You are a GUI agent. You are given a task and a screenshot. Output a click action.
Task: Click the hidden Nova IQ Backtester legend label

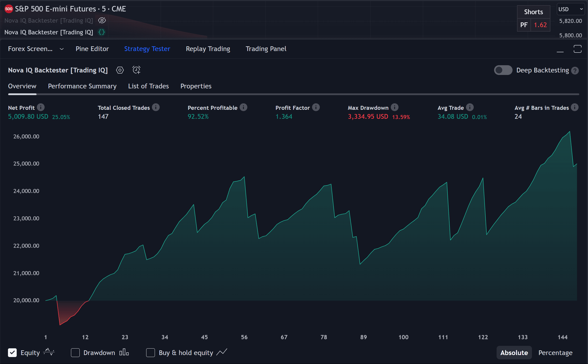(49, 20)
